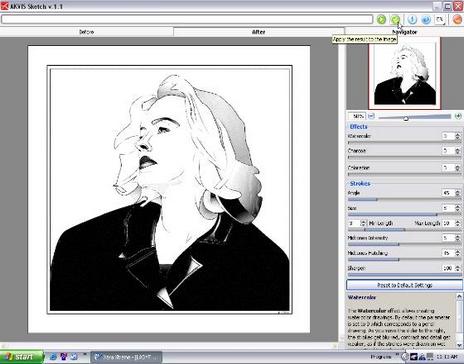
Task: Zoom out with the minus icon in Navigator
Action: (x=371, y=116)
